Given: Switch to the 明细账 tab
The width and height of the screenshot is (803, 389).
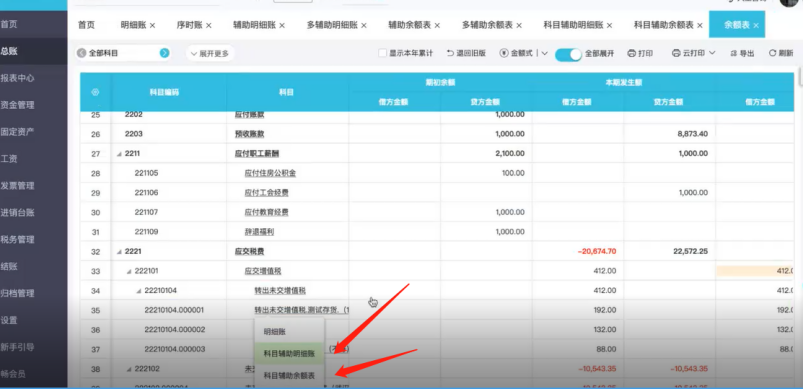Looking at the screenshot, I should [x=134, y=25].
